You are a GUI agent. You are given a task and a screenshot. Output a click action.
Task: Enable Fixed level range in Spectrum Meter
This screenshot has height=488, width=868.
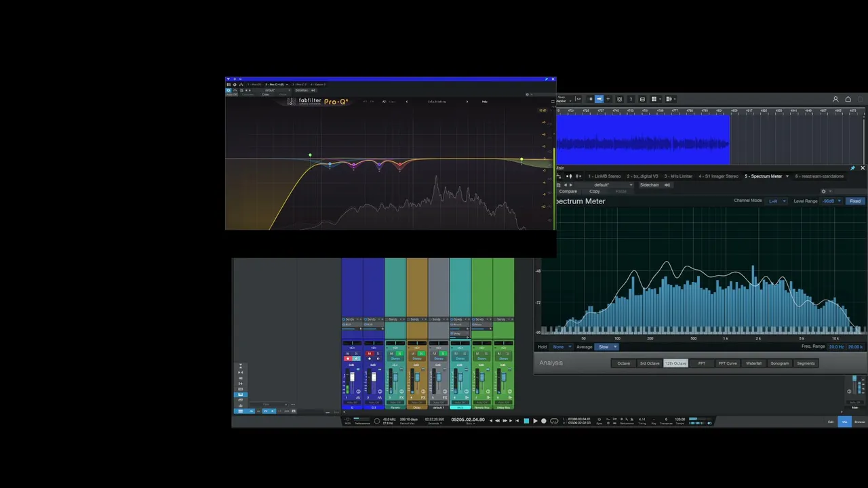855,201
